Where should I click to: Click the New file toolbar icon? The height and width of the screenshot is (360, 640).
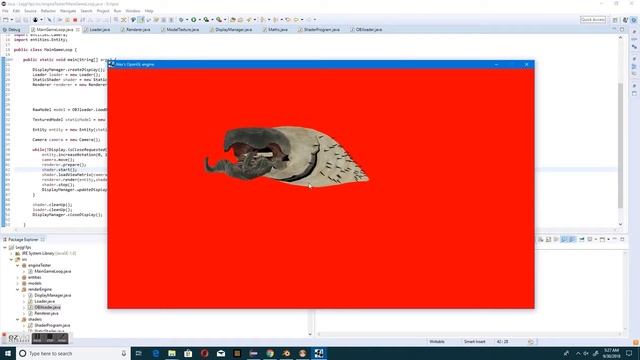[x=6, y=20]
